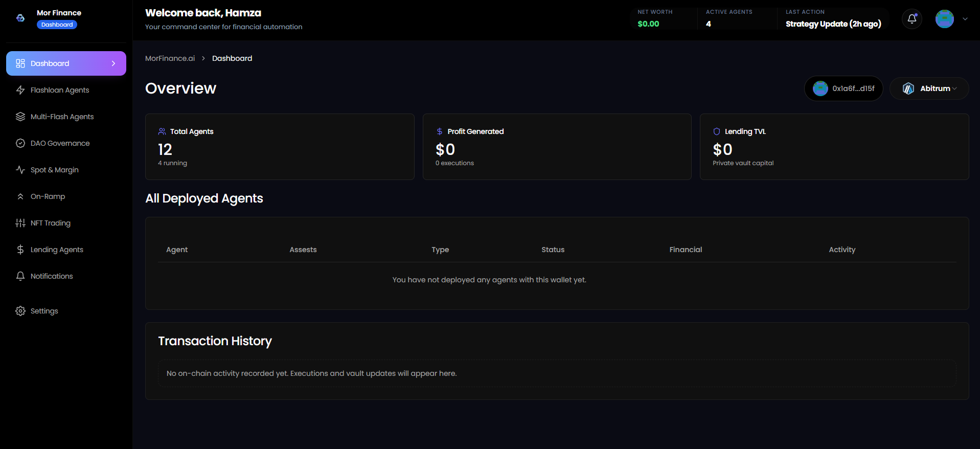Click the blue Dashboard badge under Mor Finance
This screenshot has height=449, width=980.
(x=57, y=25)
